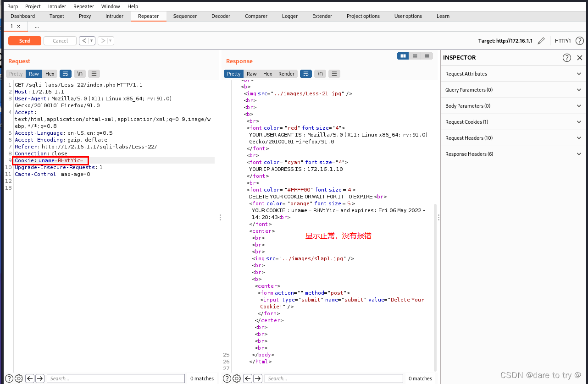Switch to the horizontal split layout view

[x=415, y=55]
